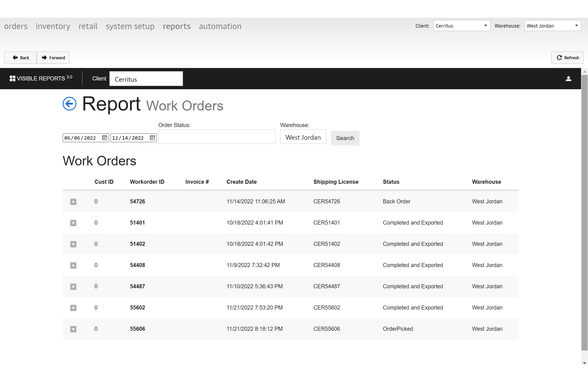Open the inventory menu
The width and height of the screenshot is (588, 392).
coord(53,26)
